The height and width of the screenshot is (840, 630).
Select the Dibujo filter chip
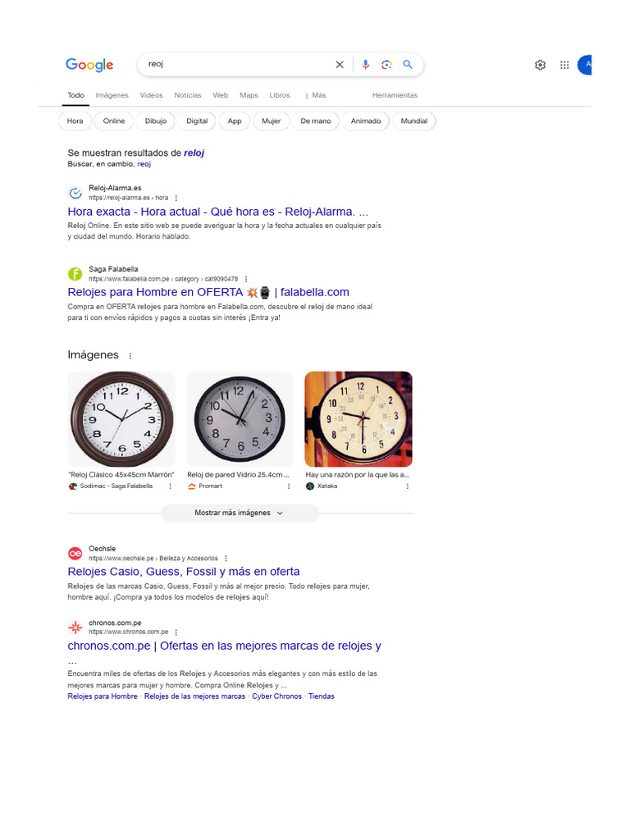156,121
